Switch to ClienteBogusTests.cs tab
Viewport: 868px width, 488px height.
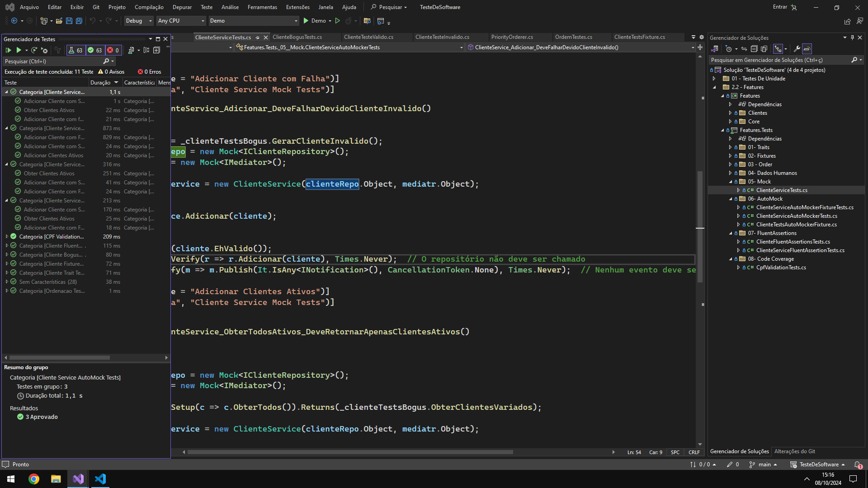[297, 37]
